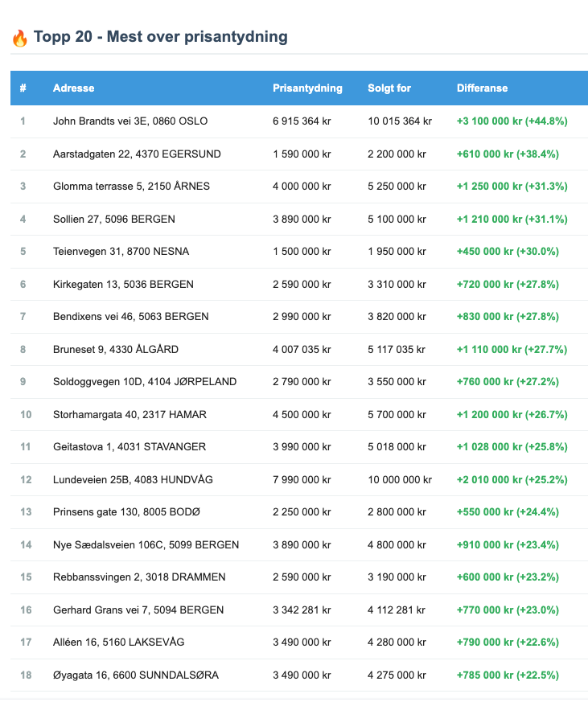The height and width of the screenshot is (702, 588).
Task: Click difference '+830 000 kr (+27.8%)'
Action: coord(508,317)
